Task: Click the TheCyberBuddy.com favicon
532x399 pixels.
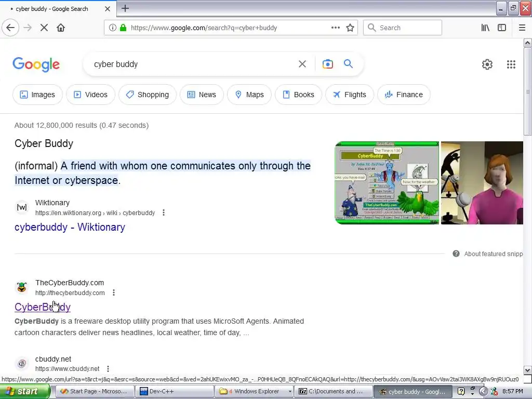Action: click(x=22, y=287)
